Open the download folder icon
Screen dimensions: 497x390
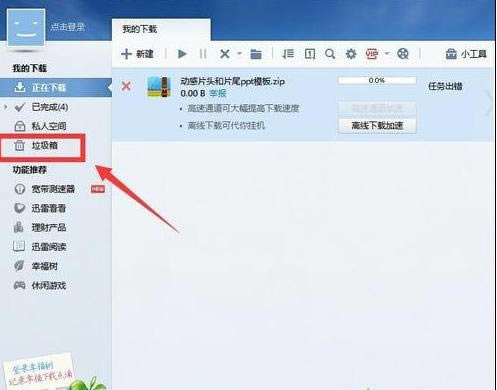coord(256,54)
